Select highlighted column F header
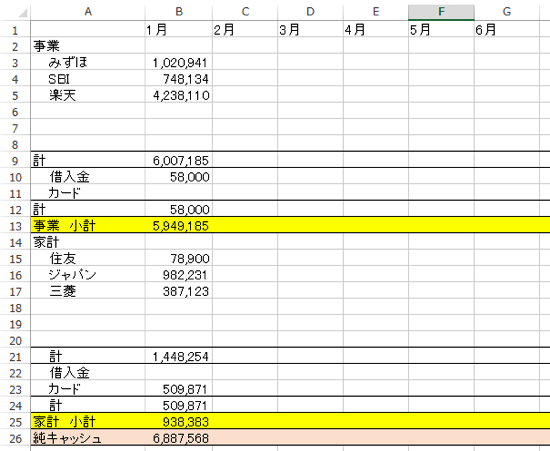The width and height of the screenshot is (550, 451). tap(441, 12)
